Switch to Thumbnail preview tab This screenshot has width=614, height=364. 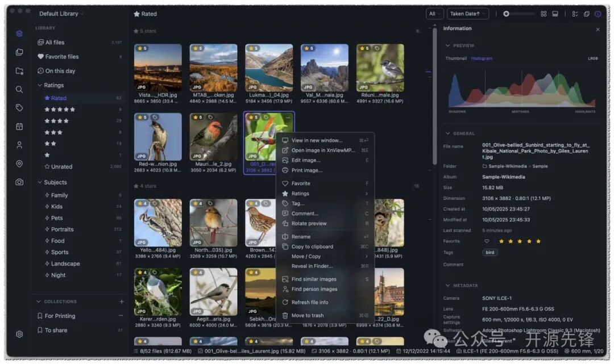pyautogui.click(x=456, y=58)
